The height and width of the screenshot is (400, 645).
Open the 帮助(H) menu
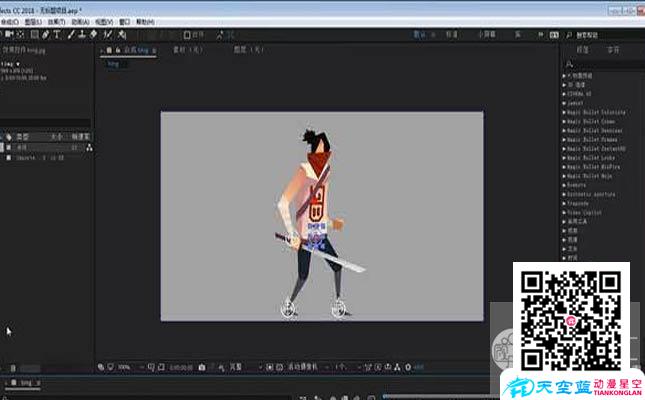145,22
